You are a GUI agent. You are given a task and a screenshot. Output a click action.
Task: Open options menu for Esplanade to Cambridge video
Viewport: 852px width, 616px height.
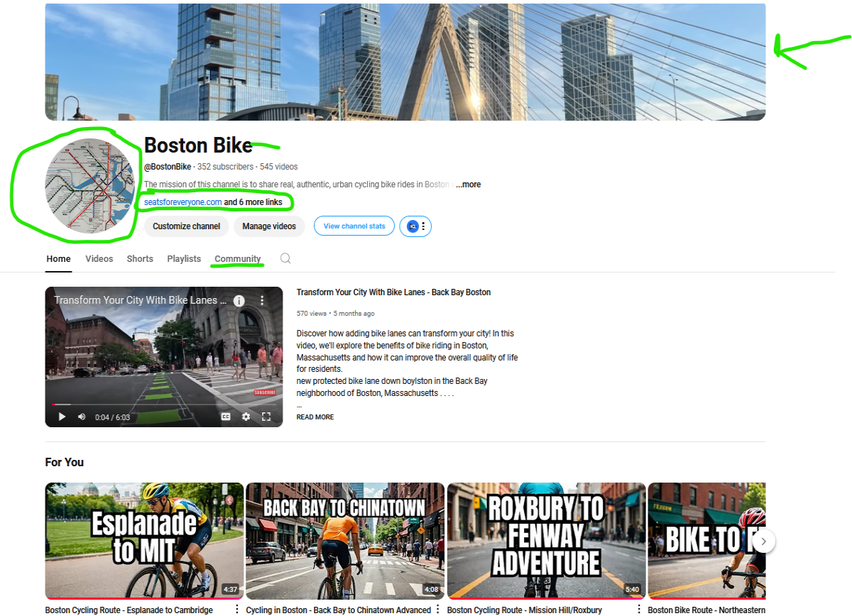pyautogui.click(x=236, y=610)
